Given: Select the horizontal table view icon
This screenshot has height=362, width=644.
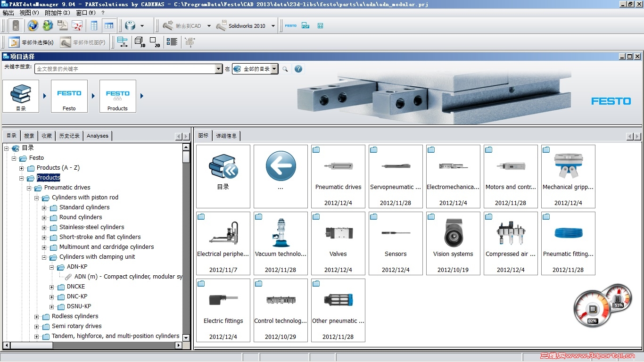Looking at the screenshot, I should click(x=109, y=25).
